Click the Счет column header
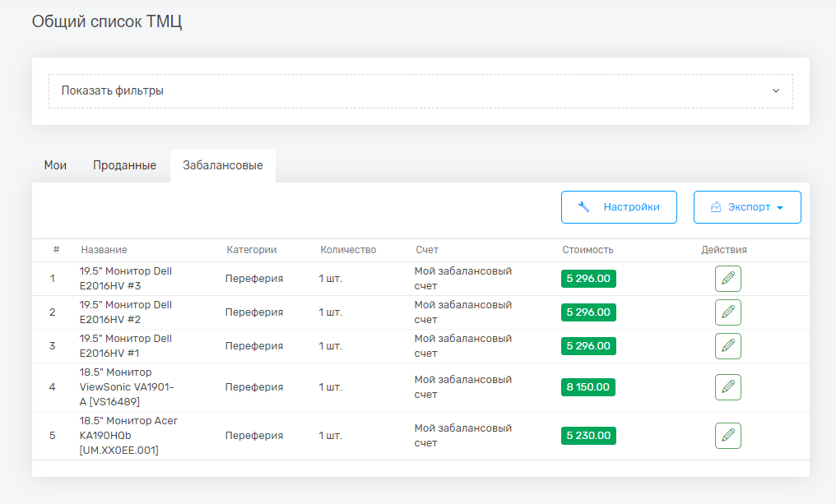 [427, 250]
